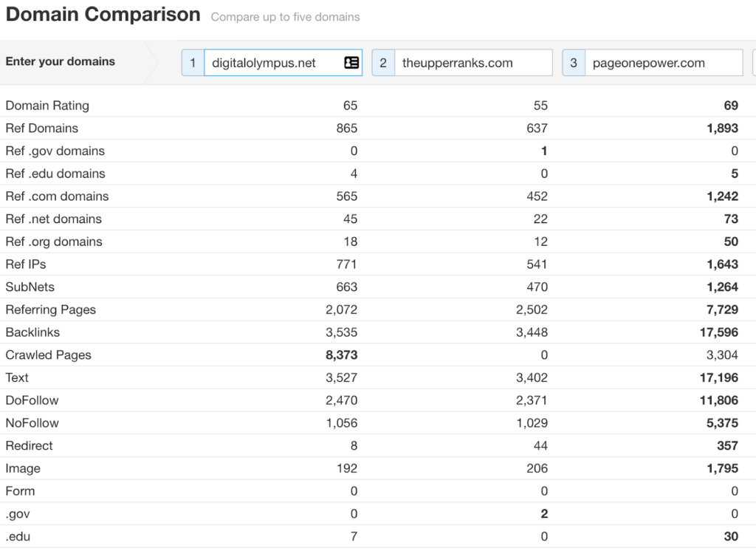The image size is (756, 557).
Task: Select the Image row label
Action: pos(23,468)
